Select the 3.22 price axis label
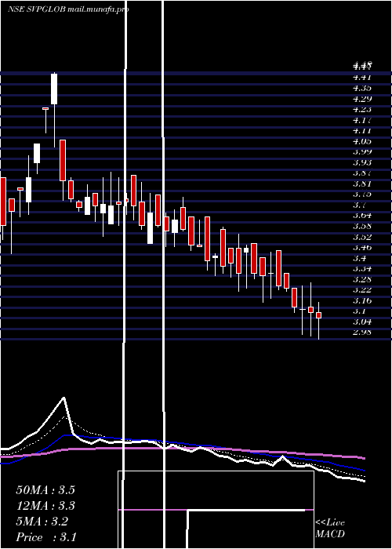The width and height of the screenshot is (392, 549). pyautogui.click(x=362, y=289)
